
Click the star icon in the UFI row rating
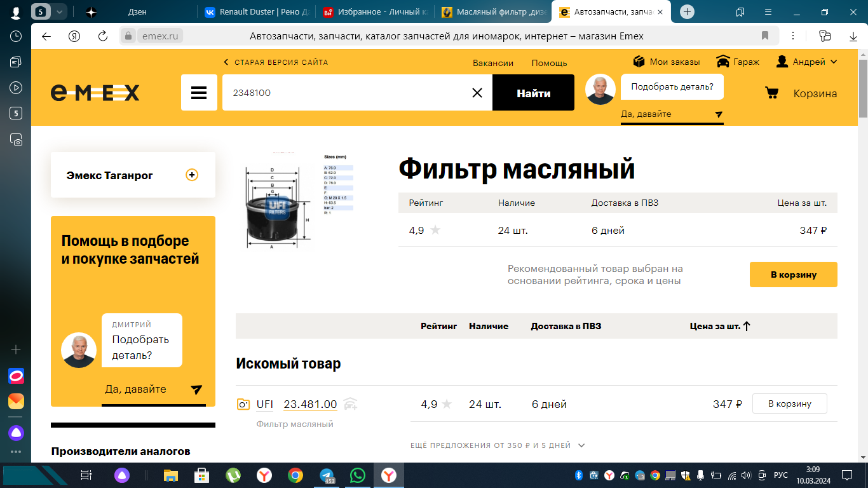click(x=447, y=403)
